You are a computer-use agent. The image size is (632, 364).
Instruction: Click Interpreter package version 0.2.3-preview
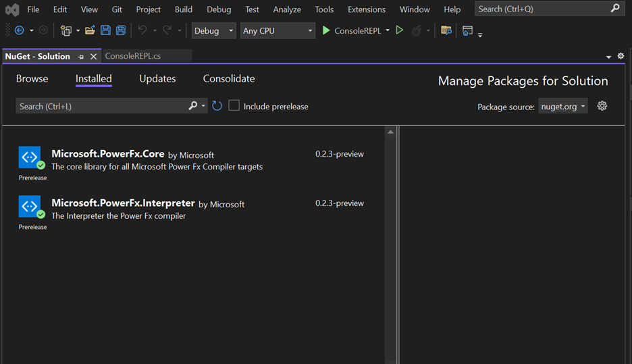pos(340,203)
